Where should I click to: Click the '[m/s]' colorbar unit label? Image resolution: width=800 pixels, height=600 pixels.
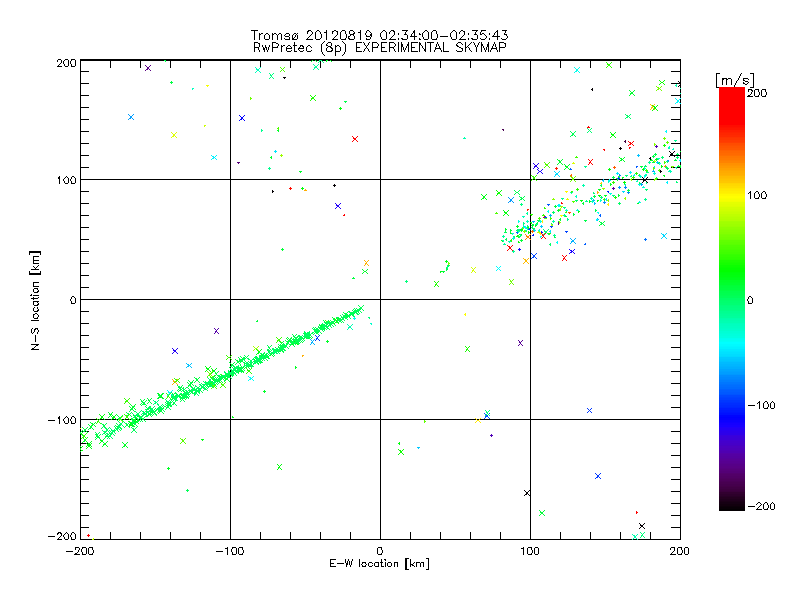[x=735, y=80]
